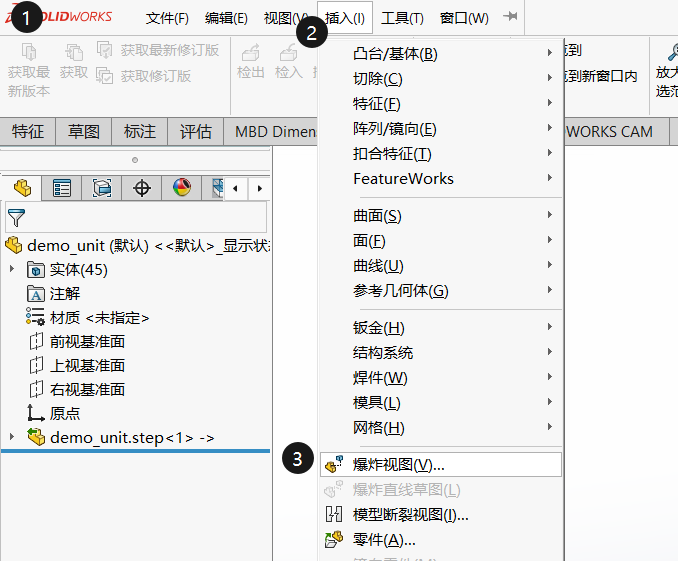This screenshot has height=561, width=678.
Task: Open the DimXpertManager crosshair tab
Action: pyautogui.click(x=142, y=188)
